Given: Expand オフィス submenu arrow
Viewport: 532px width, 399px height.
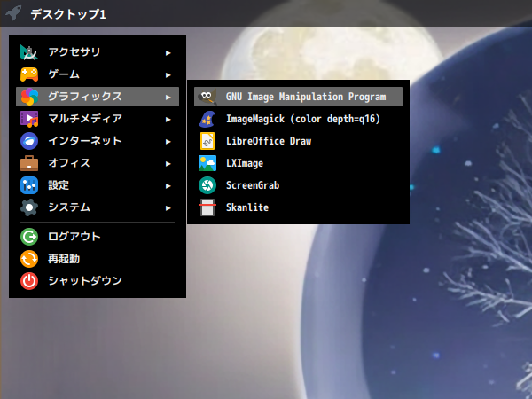Looking at the screenshot, I should pyautogui.click(x=168, y=164).
